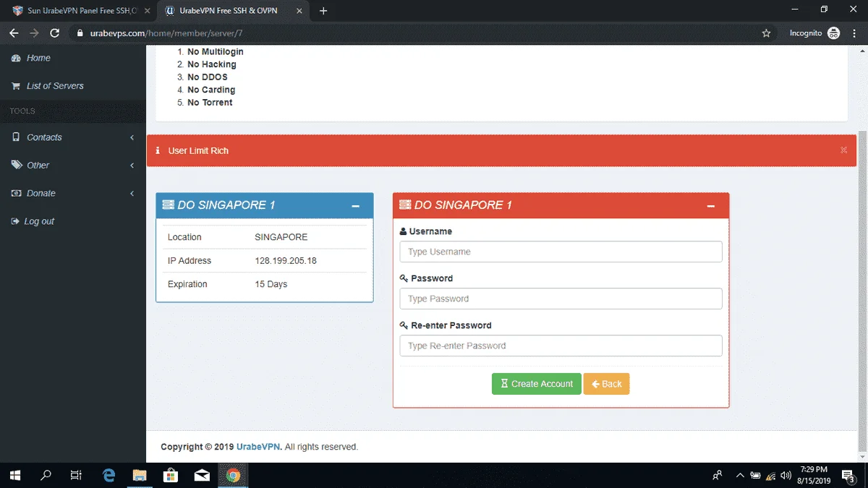Select the SINGAPORE location value

click(x=281, y=237)
